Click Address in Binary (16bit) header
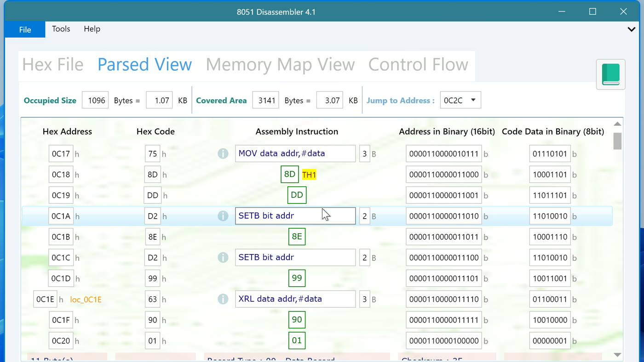The width and height of the screenshot is (644, 362). [x=447, y=131]
